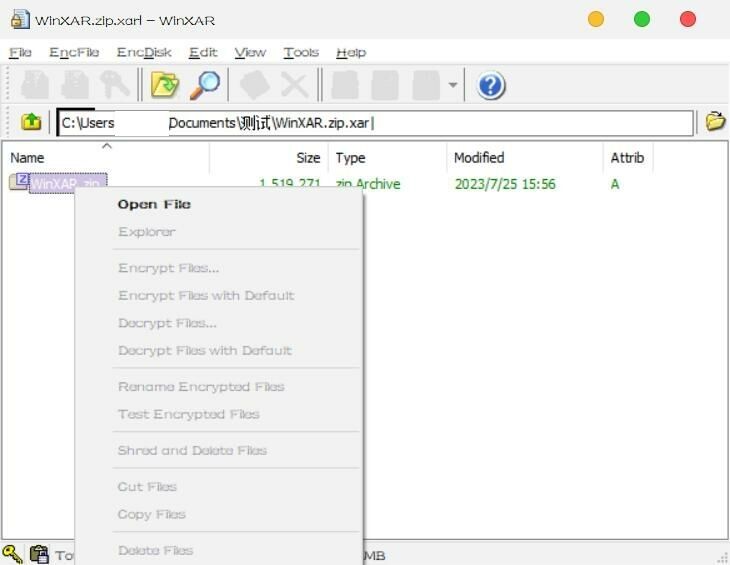Click the Open folder toolbar icon
Screen dimensions: 730x565
[164, 85]
